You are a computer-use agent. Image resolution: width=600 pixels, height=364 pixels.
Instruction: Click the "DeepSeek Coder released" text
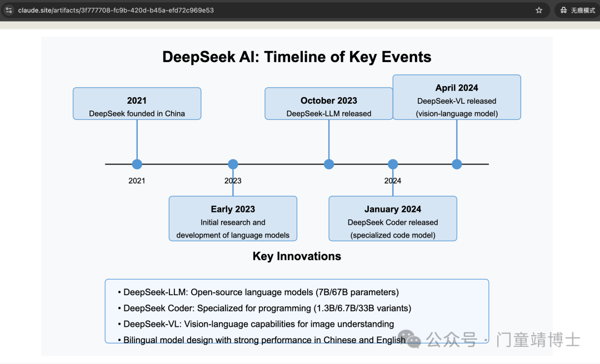[x=393, y=222]
